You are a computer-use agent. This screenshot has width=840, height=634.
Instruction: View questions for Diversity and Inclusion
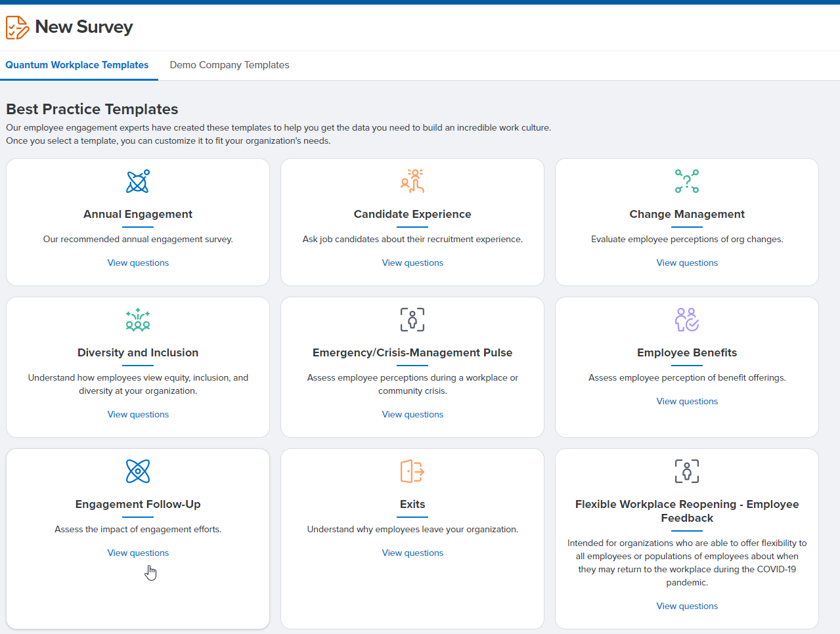click(x=138, y=414)
